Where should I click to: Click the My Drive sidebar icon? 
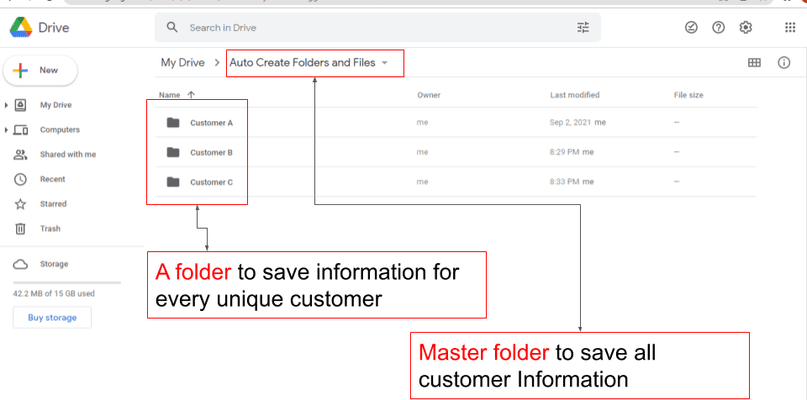point(20,105)
